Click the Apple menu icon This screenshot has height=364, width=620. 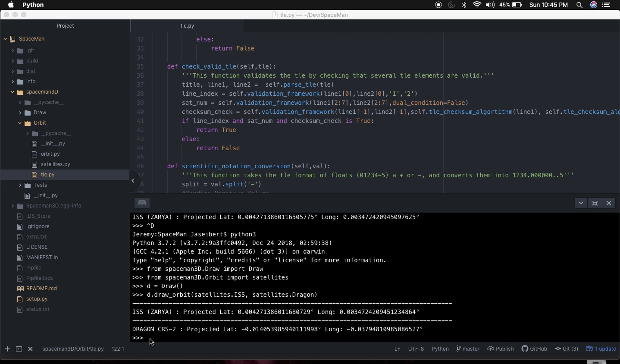coord(11,5)
